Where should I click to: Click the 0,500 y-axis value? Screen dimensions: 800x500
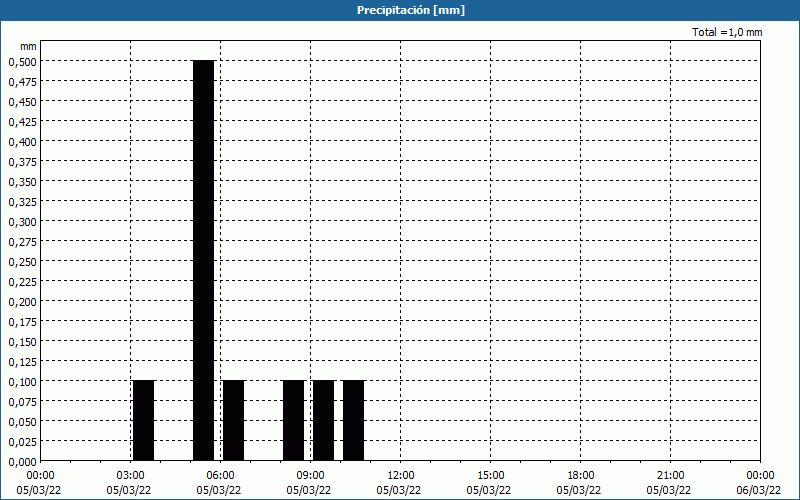click(x=22, y=62)
